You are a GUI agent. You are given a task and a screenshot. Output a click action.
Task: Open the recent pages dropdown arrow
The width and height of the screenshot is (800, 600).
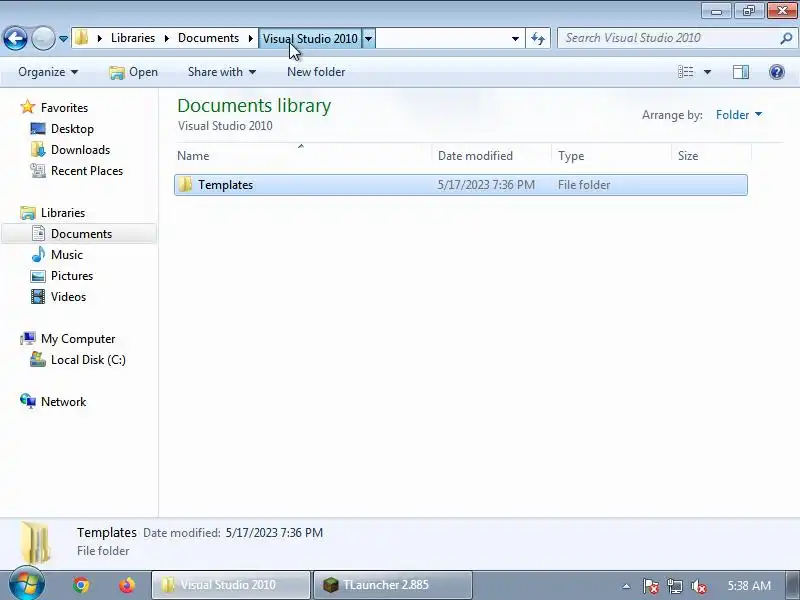click(x=63, y=39)
